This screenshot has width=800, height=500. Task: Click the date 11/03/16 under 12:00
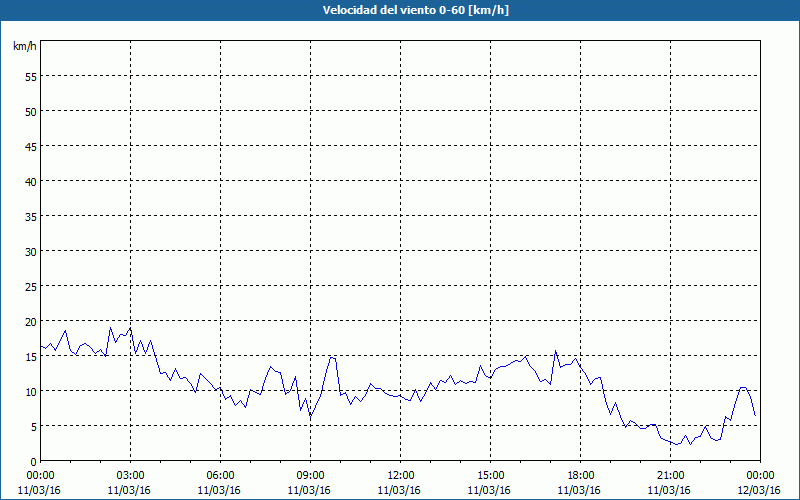point(399,490)
